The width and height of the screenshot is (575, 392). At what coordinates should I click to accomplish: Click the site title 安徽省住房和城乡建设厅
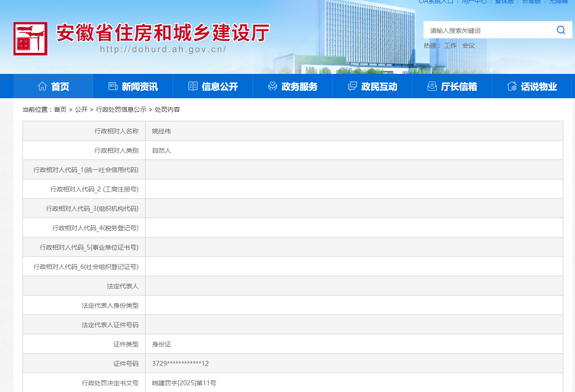coord(162,33)
